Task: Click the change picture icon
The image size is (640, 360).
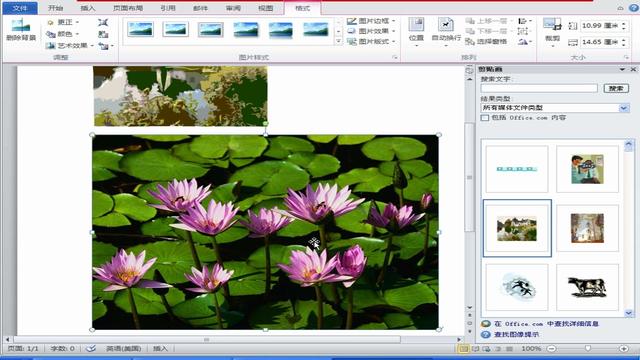Action: click(103, 34)
